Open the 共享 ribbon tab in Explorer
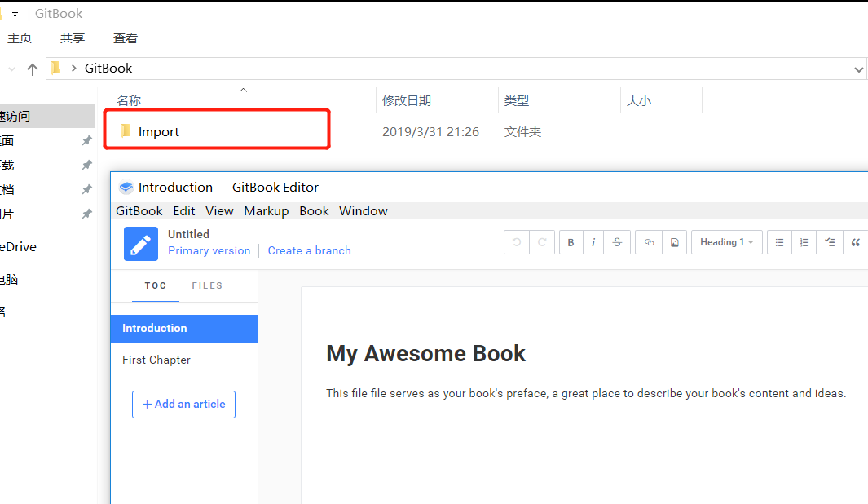This screenshot has width=868, height=504. pos(73,38)
